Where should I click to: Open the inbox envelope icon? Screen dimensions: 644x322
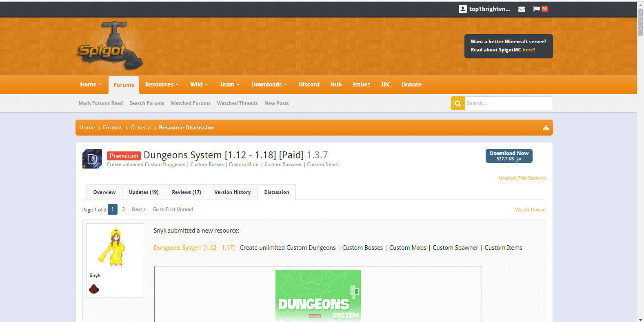coord(522,9)
